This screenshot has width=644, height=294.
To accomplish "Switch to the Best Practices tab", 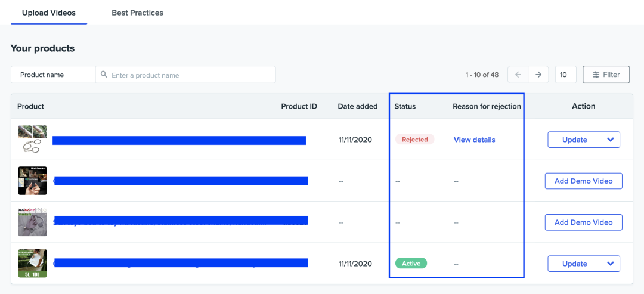I will 137,13.
